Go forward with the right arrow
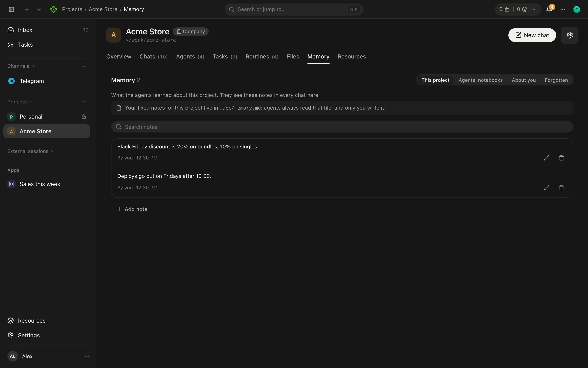 (39, 9)
